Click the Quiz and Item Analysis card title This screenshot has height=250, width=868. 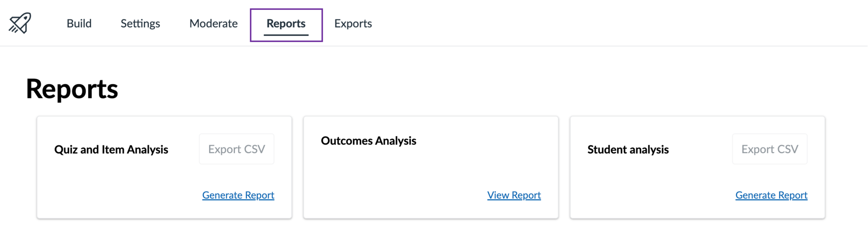tap(112, 150)
